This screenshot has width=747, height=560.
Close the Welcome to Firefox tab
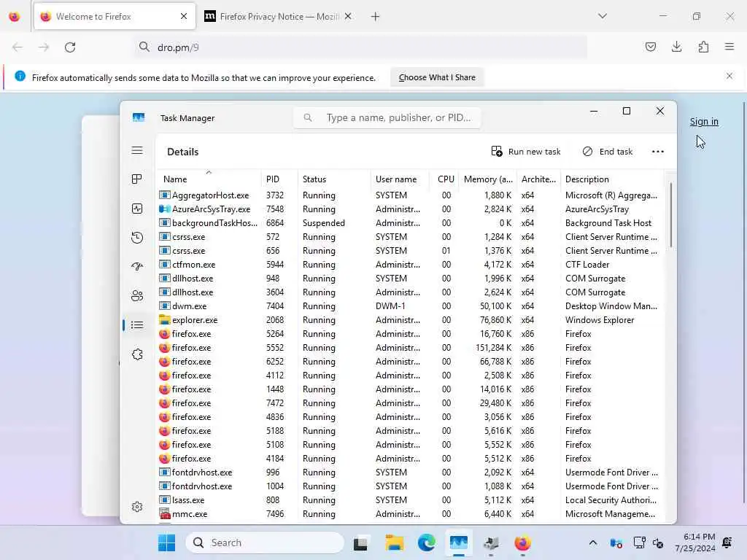click(x=184, y=17)
